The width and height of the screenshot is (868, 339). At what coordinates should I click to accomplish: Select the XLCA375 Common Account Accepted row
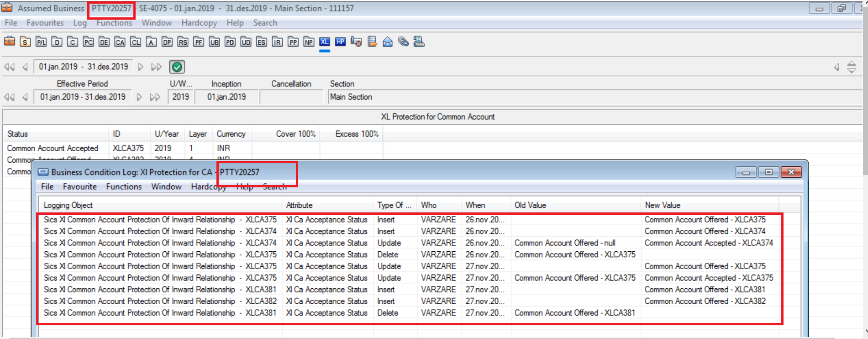(x=53, y=148)
